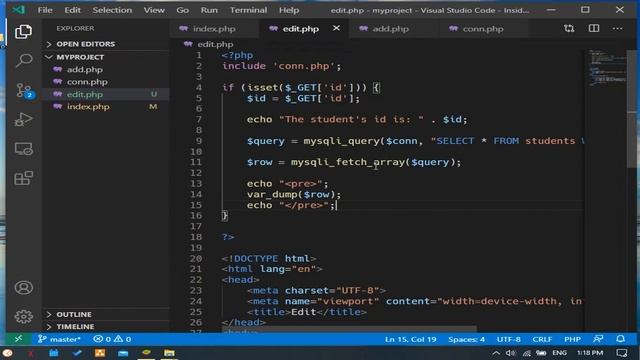Switch to the conn.php tab
This screenshot has height=360, width=640.
pyautogui.click(x=482, y=29)
